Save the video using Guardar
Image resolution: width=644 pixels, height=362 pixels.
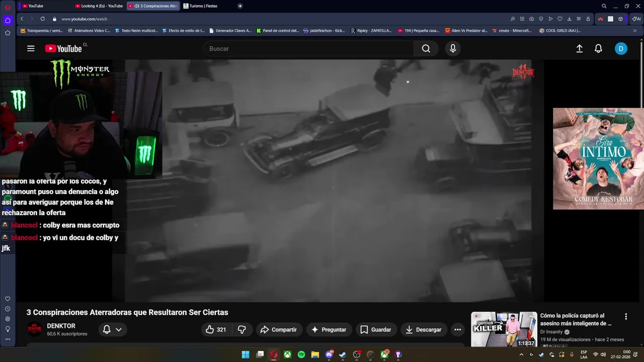coord(376,329)
